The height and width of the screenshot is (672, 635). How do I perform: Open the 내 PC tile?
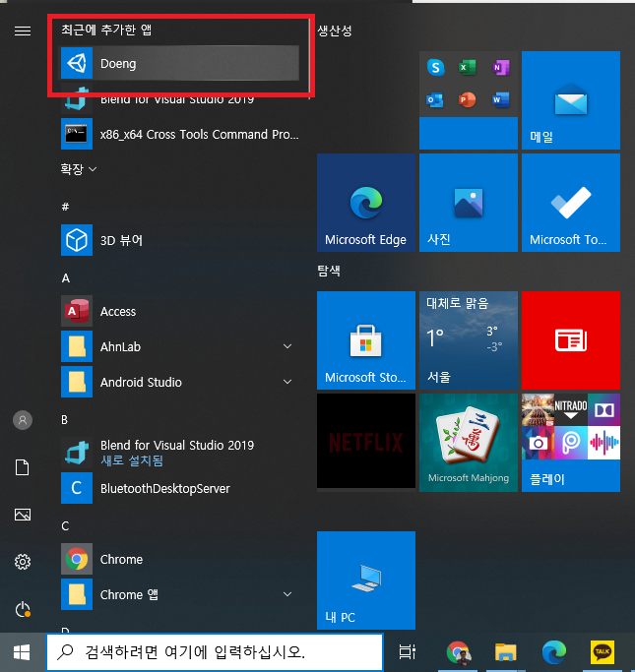(x=366, y=580)
